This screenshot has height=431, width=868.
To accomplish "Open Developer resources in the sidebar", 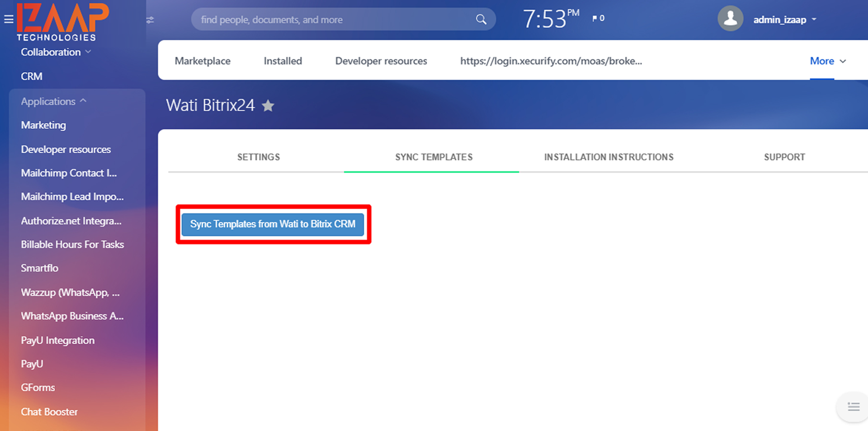I will 66,149.
